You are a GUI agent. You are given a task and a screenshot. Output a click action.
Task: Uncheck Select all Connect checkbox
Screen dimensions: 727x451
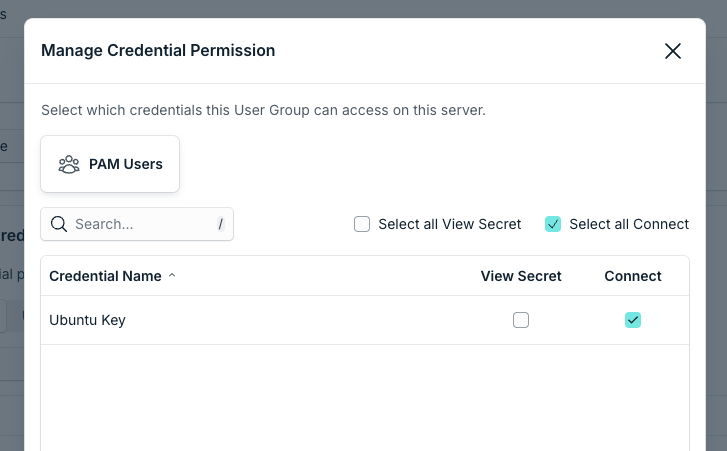pyautogui.click(x=553, y=224)
